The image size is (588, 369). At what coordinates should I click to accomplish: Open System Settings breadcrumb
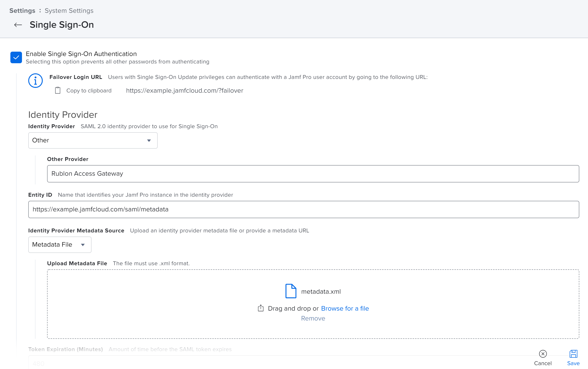pos(69,11)
